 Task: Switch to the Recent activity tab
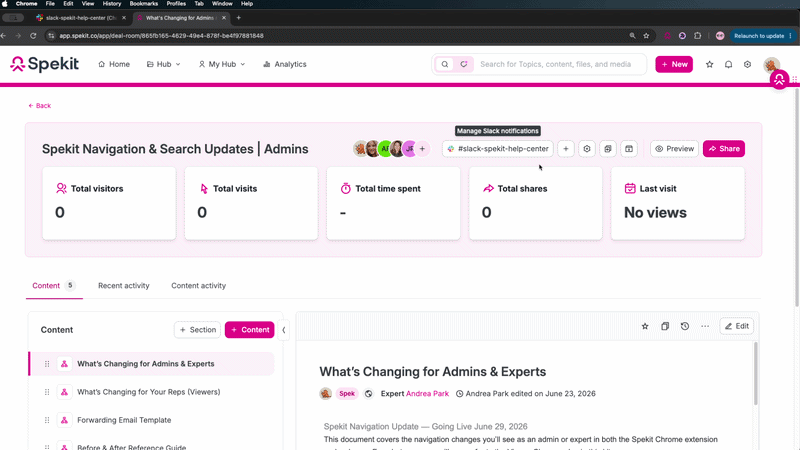pyautogui.click(x=123, y=286)
